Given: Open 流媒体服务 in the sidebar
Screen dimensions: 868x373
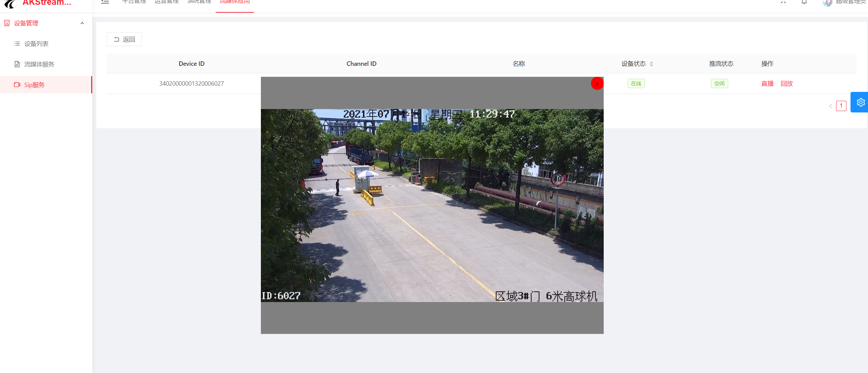Looking at the screenshot, I should point(39,64).
